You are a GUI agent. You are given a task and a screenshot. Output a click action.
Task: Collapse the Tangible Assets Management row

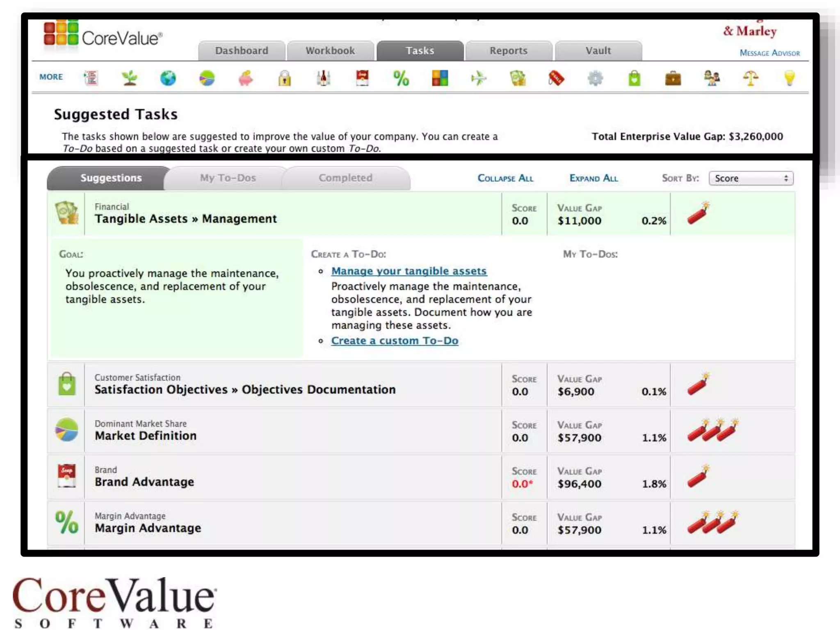185,219
